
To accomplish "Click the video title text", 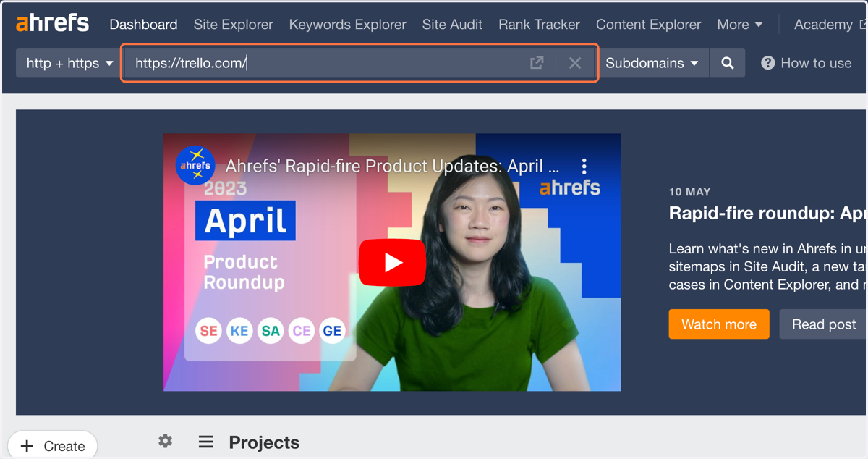I will click(393, 167).
